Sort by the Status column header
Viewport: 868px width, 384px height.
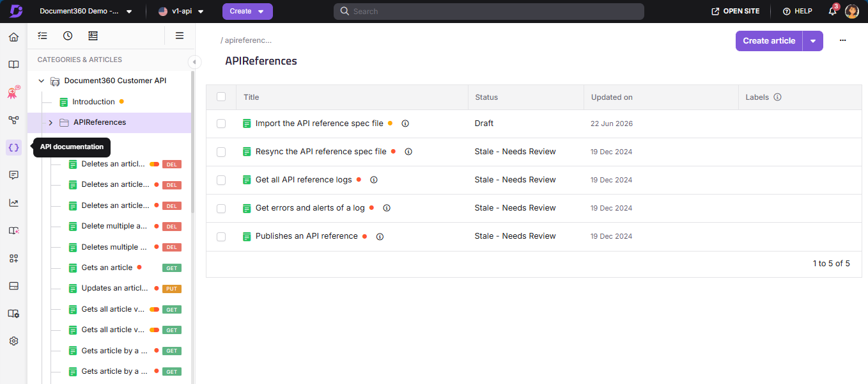486,97
